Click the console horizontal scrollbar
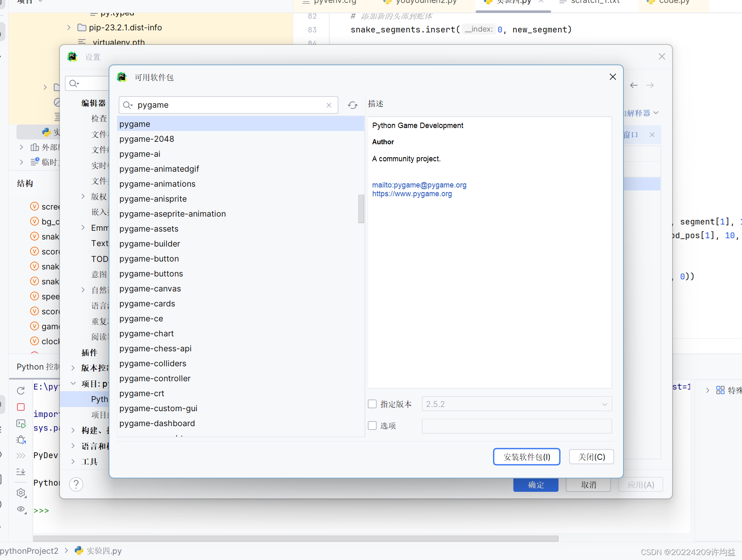This screenshot has height=560, width=742. [x=296, y=538]
